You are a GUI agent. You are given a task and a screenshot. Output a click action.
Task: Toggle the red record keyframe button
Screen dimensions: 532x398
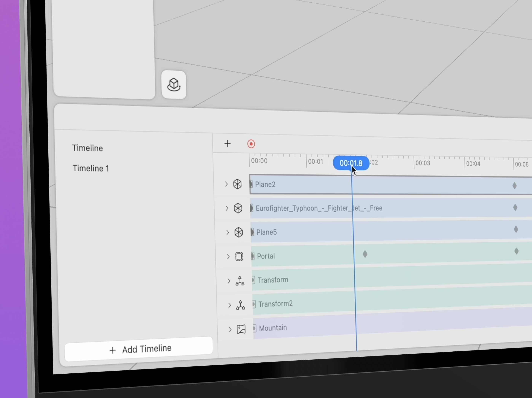point(251,144)
